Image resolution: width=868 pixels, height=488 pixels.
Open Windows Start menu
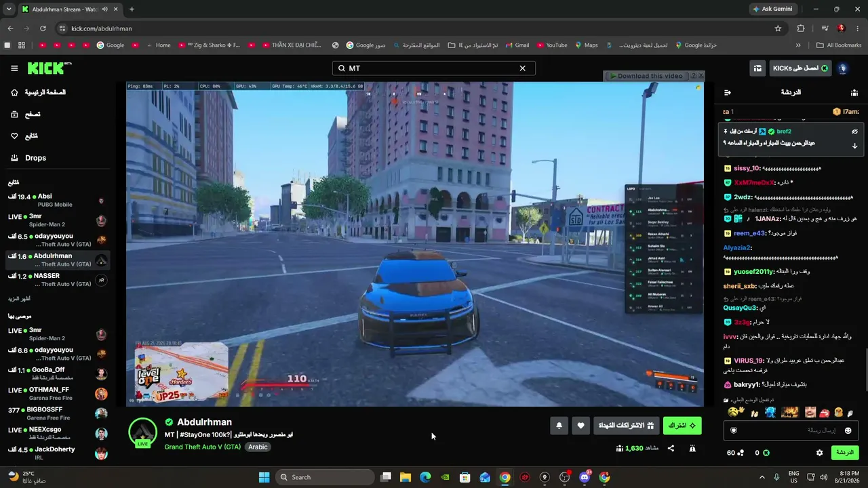264,477
